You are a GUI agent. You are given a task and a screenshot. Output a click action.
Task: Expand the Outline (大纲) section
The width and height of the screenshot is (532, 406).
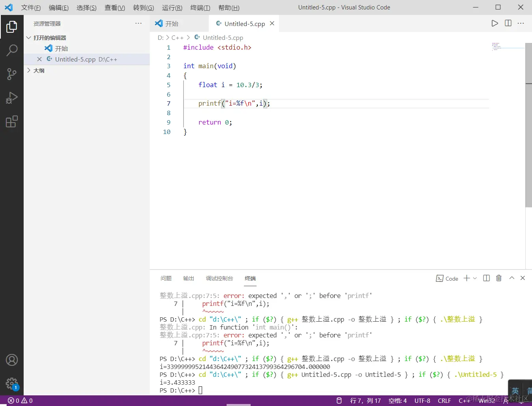pyautogui.click(x=36, y=71)
